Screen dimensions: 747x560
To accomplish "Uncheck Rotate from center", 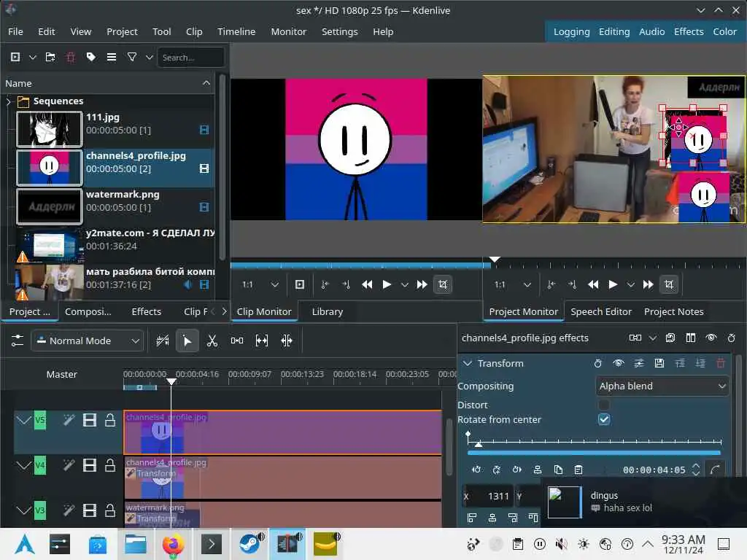I will (604, 419).
